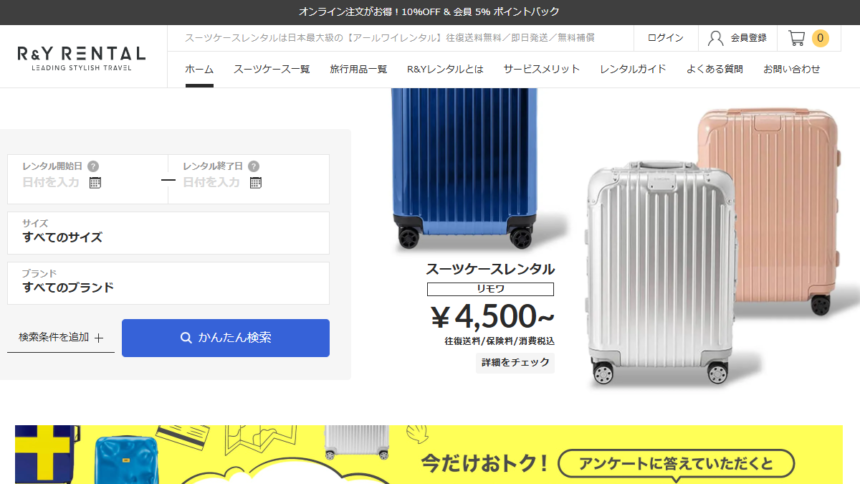Expand 検索条件を追加 search options

point(61,337)
